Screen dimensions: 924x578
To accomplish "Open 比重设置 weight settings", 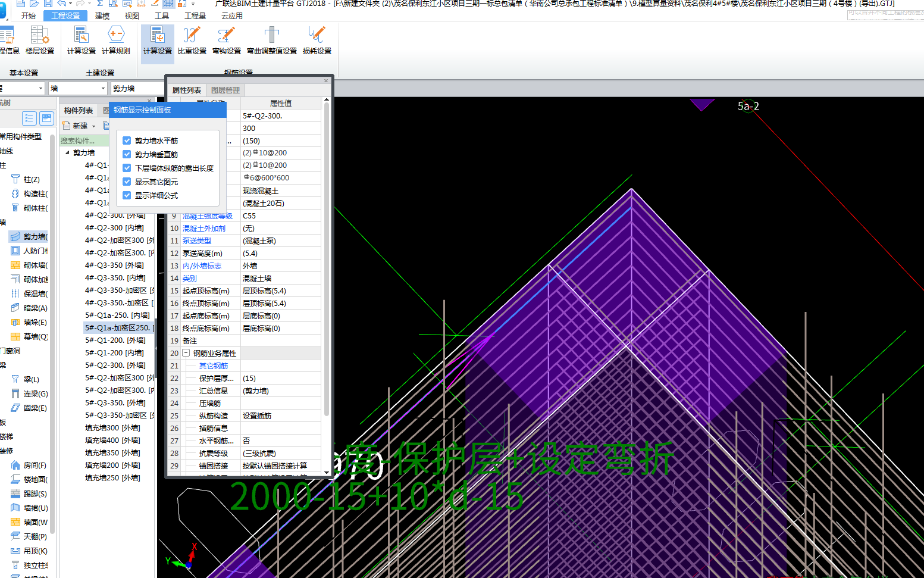I will tap(192, 40).
